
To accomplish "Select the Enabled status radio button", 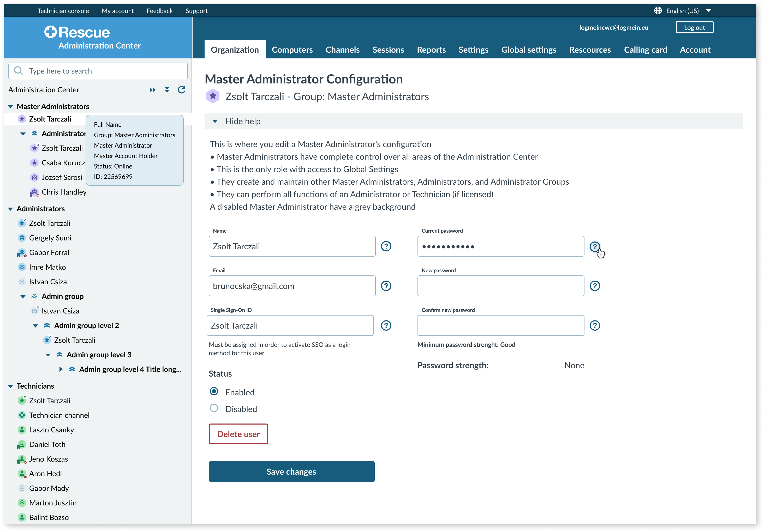I will pyautogui.click(x=214, y=392).
